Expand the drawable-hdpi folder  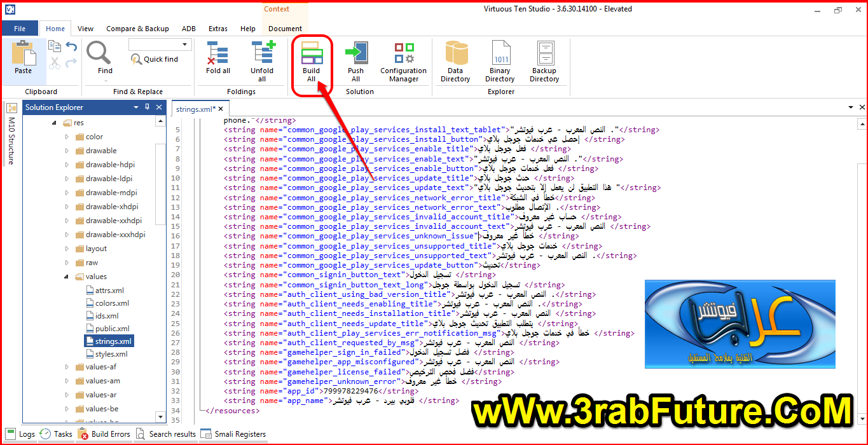pyautogui.click(x=67, y=165)
